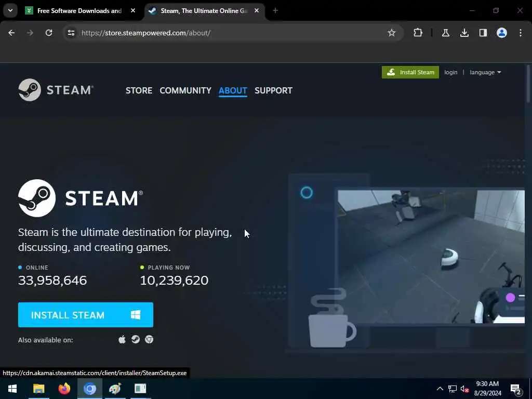
Task: Switch to Free Software Downloads tab
Action: pos(79,11)
